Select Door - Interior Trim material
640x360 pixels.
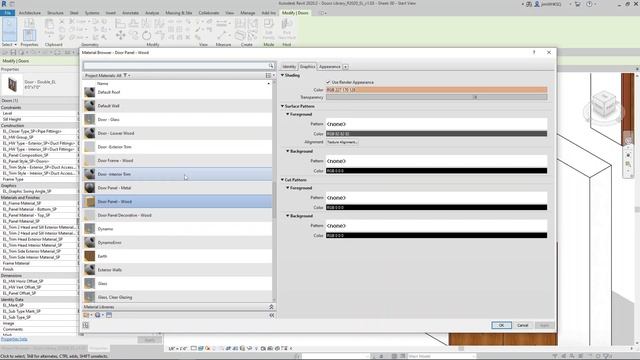pos(178,174)
